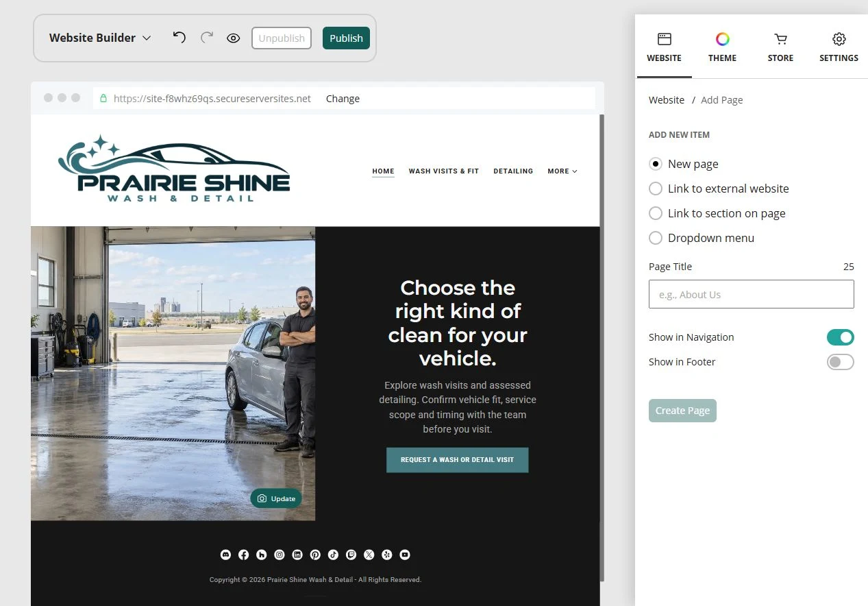The height and width of the screenshot is (606, 868).
Task: Click the Create Page button
Action: 682,411
